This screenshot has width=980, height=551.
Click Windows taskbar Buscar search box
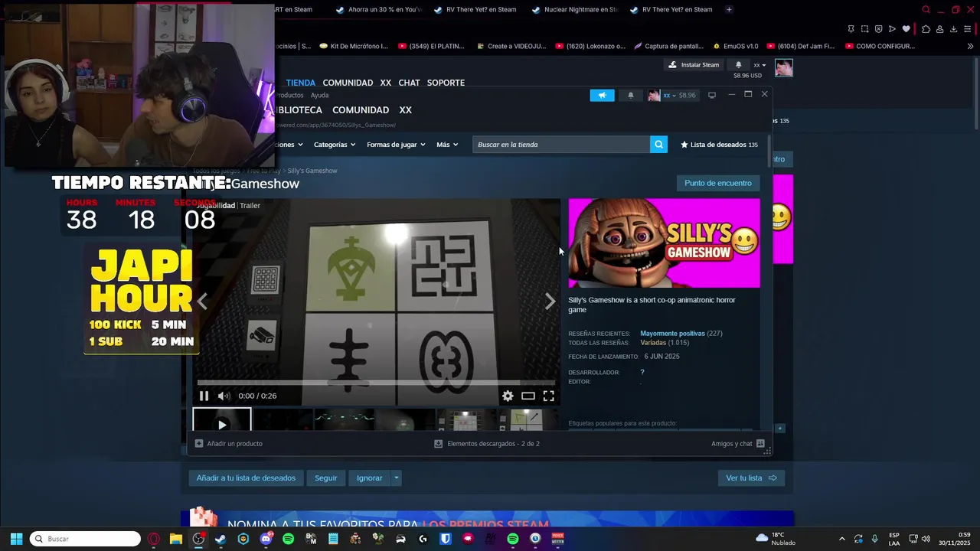click(x=85, y=539)
